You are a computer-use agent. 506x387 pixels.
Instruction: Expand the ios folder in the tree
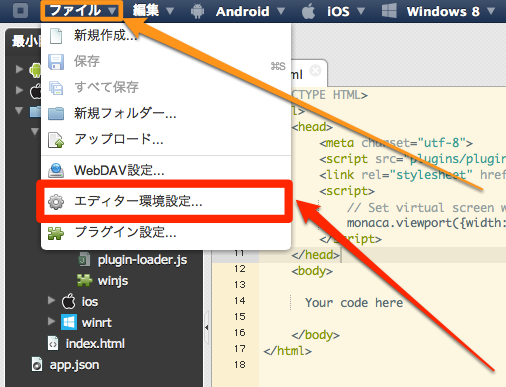(x=51, y=300)
